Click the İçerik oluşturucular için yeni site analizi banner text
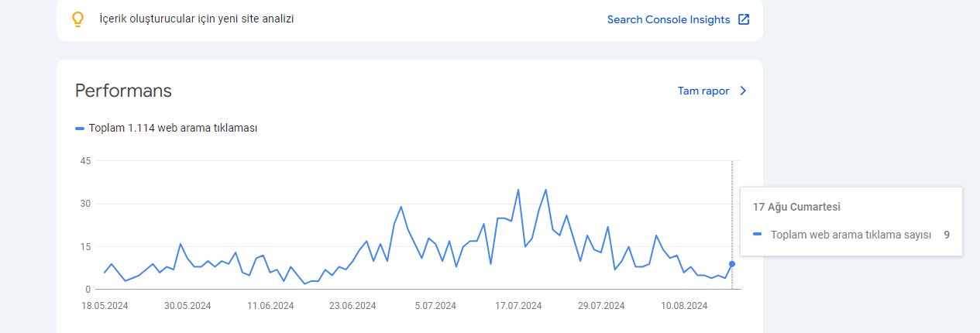 [197, 19]
